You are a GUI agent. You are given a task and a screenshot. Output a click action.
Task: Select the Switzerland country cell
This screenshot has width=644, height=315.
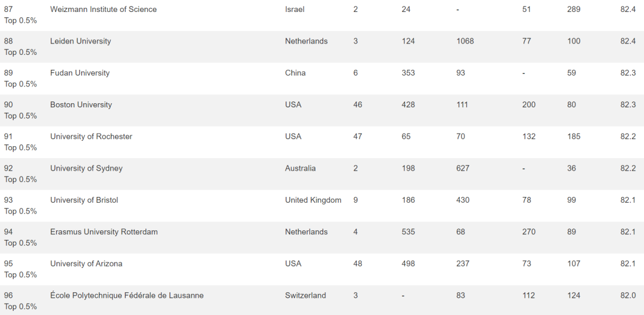click(x=305, y=295)
